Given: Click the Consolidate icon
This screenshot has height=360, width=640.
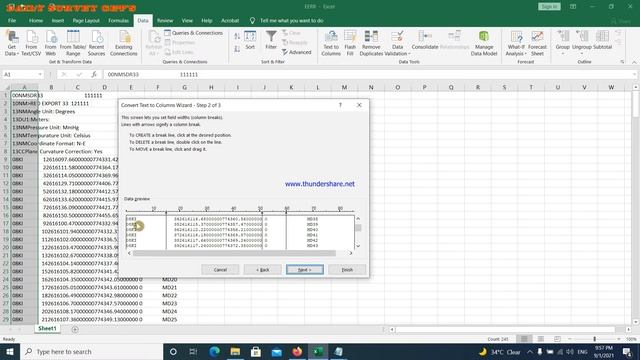Looking at the screenshot, I should [x=424, y=40].
